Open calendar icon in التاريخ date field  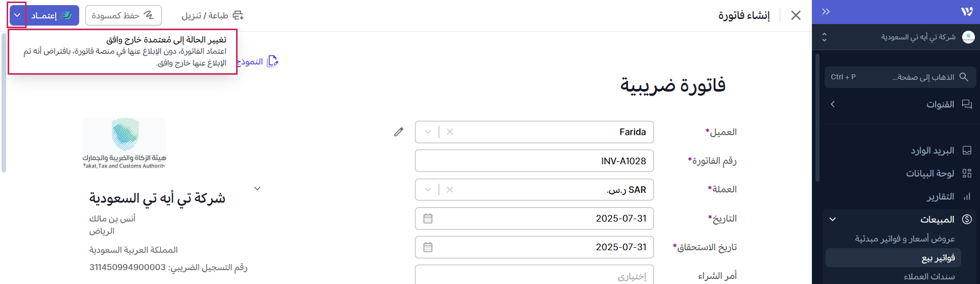pyautogui.click(x=428, y=219)
